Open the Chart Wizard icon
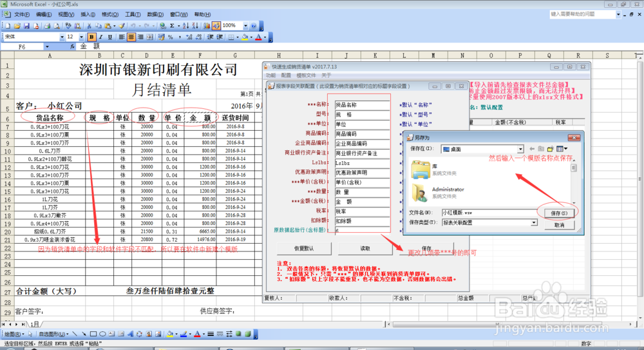The image size is (644, 350). coord(206,26)
